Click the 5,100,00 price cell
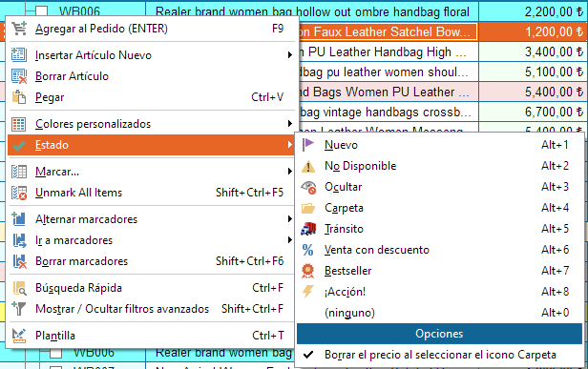588x369 pixels. [533, 72]
